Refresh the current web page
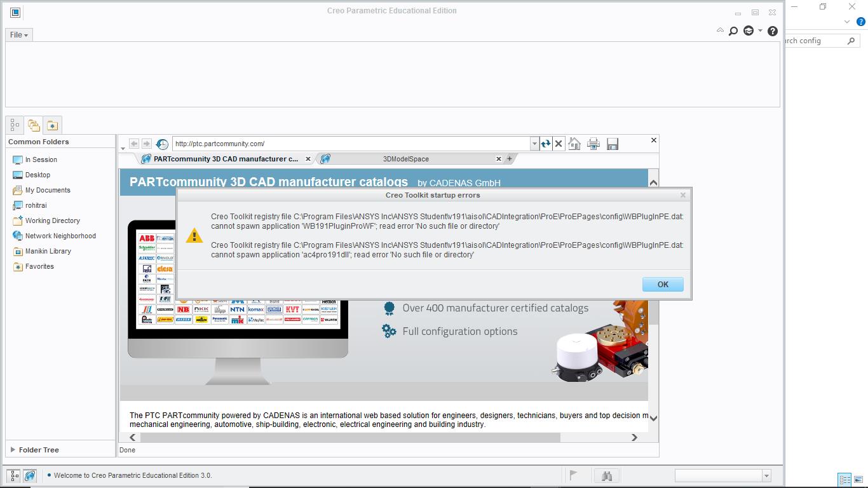The width and height of the screenshot is (868, 488). (x=545, y=144)
